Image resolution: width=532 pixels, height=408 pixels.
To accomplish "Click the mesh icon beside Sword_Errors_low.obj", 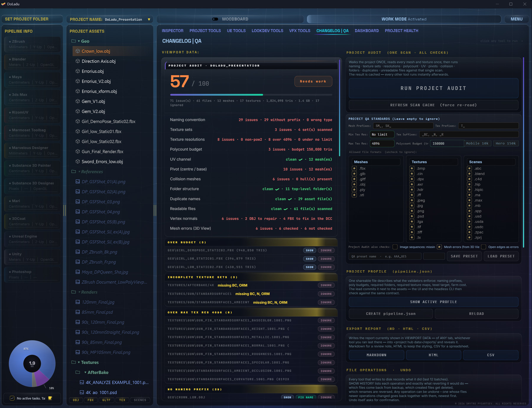I will coord(78,161).
